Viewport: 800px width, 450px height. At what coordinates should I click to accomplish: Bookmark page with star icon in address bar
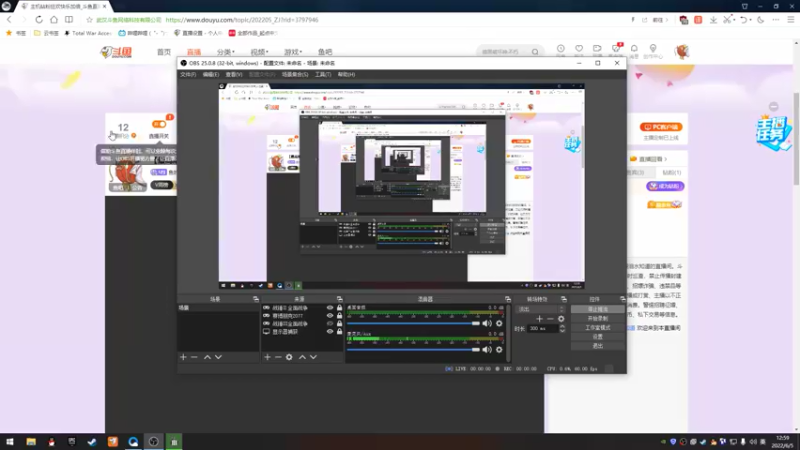[x=89, y=20]
